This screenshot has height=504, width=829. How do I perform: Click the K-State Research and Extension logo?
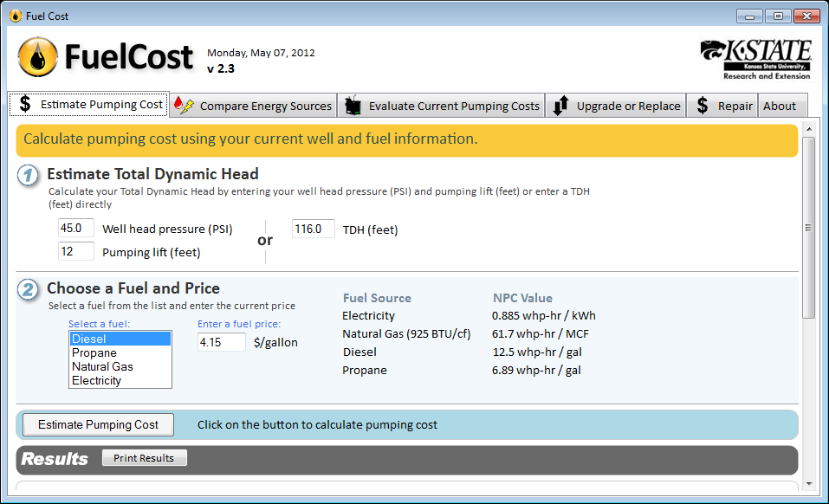[x=755, y=59]
